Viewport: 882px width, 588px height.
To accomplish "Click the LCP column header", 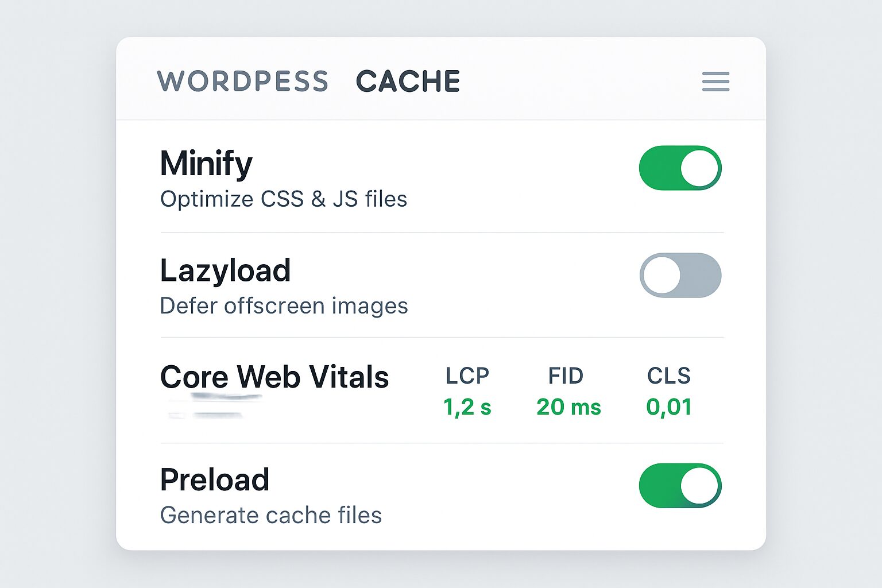I will (467, 376).
